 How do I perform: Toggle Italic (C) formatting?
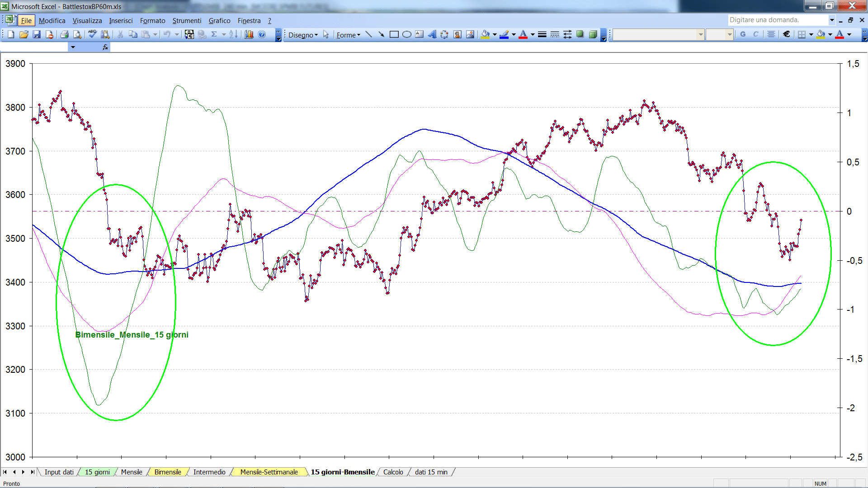tap(755, 34)
